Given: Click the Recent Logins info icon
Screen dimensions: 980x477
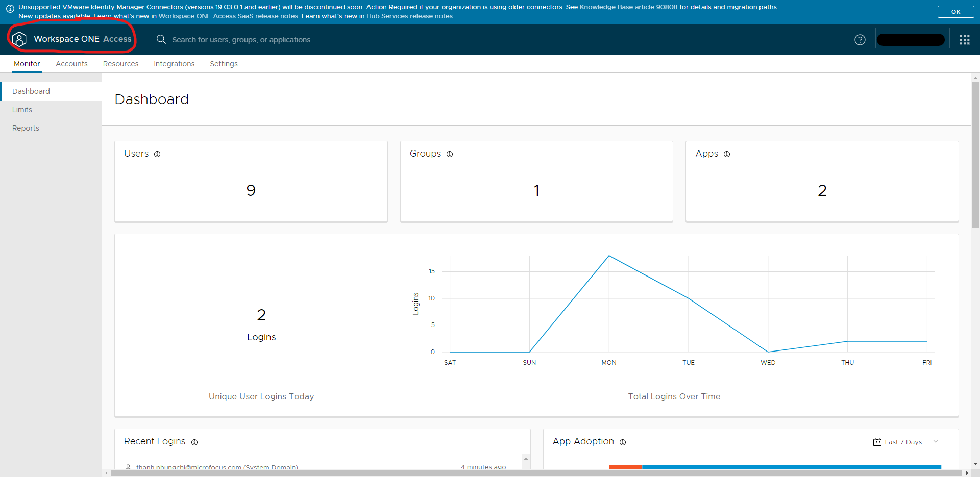Looking at the screenshot, I should [x=194, y=442].
